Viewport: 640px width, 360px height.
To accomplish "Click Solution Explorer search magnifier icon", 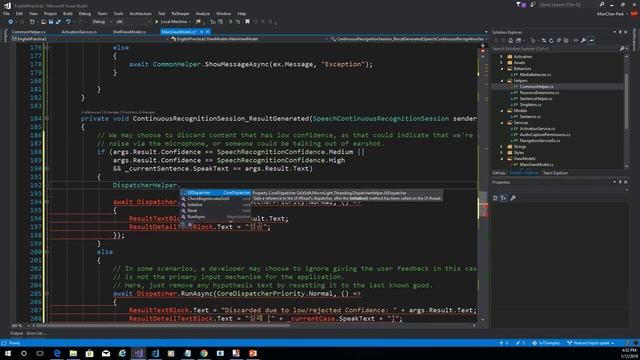I will click(x=622, y=49).
